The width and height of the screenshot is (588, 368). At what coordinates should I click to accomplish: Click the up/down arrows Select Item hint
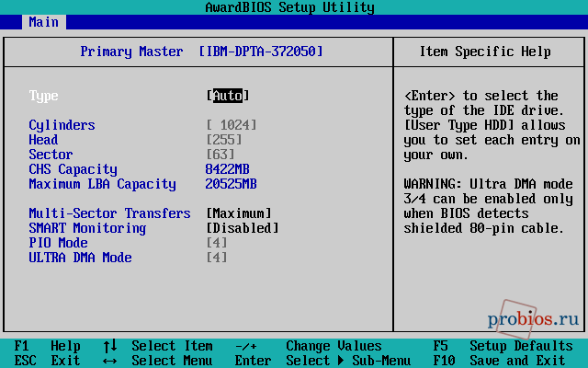point(158,346)
